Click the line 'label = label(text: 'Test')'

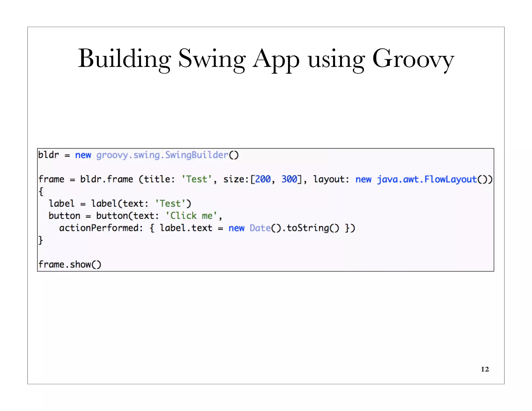(x=120, y=203)
